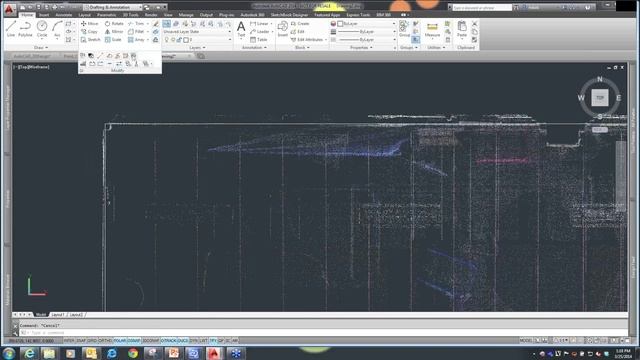Image resolution: width=640 pixels, height=360 pixels.
Task: Choose the Rotate command
Action: click(x=114, y=24)
